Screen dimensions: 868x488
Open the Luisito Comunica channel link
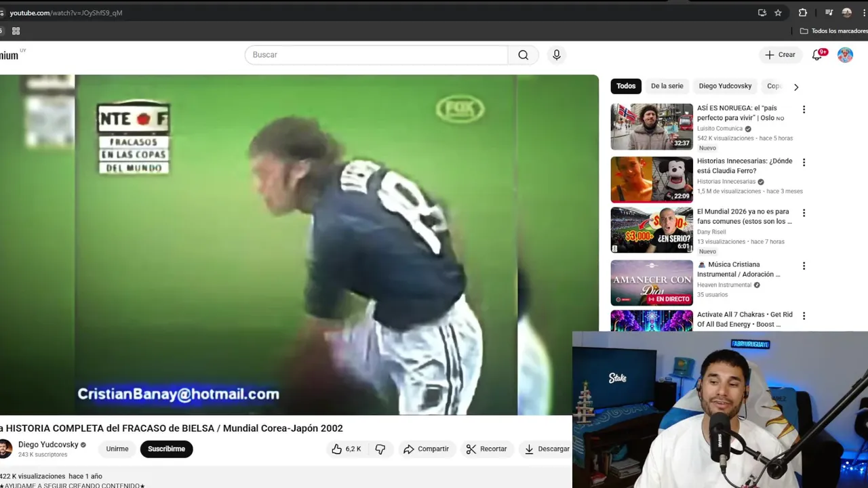click(x=719, y=129)
